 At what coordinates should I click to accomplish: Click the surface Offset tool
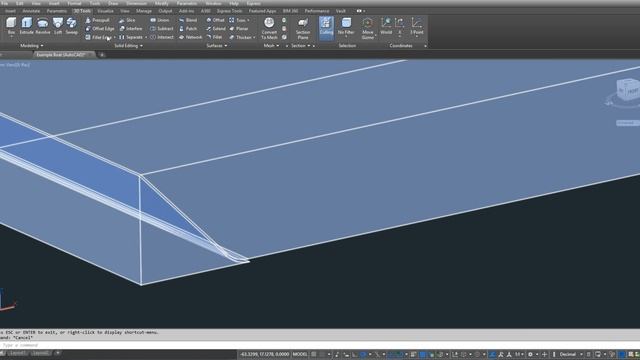[x=215, y=20]
